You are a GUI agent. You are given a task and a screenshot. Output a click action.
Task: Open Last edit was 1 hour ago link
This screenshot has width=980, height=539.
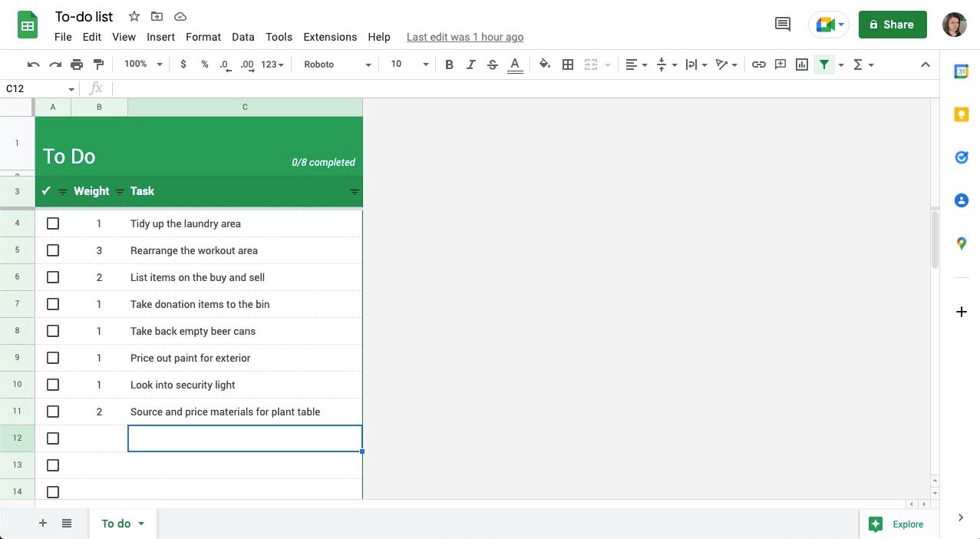pyautogui.click(x=465, y=37)
